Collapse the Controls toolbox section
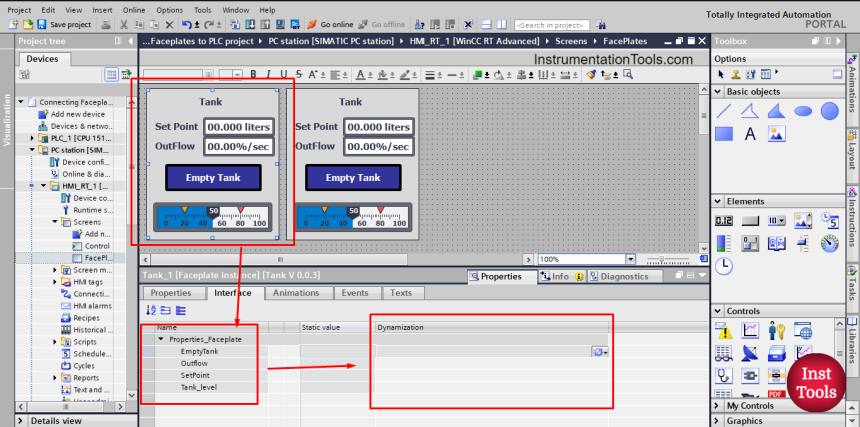 click(x=718, y=311)
